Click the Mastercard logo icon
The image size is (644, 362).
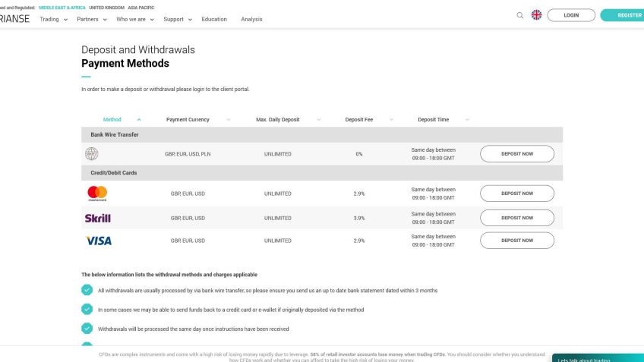point(97,194)
